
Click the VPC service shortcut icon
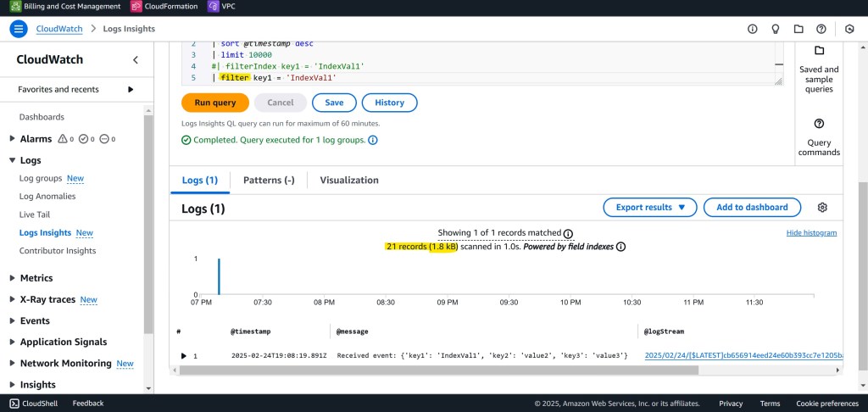[x=213, y=7]
